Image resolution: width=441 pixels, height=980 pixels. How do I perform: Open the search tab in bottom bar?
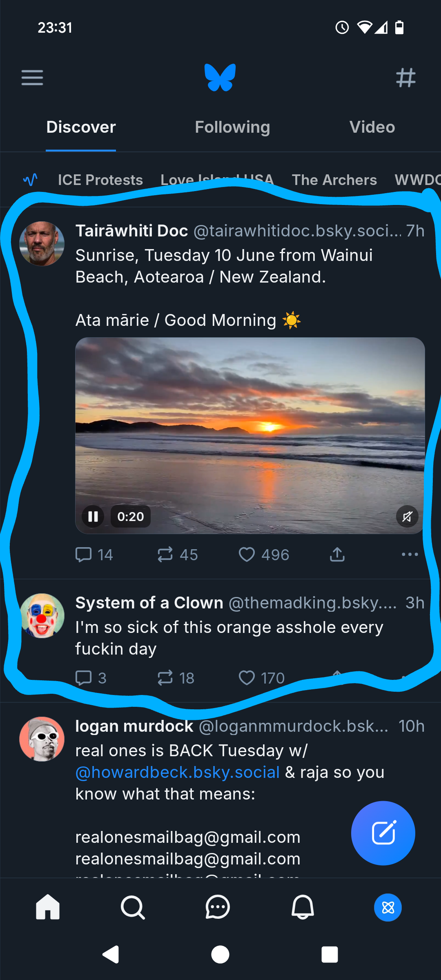tap(133, 908)
